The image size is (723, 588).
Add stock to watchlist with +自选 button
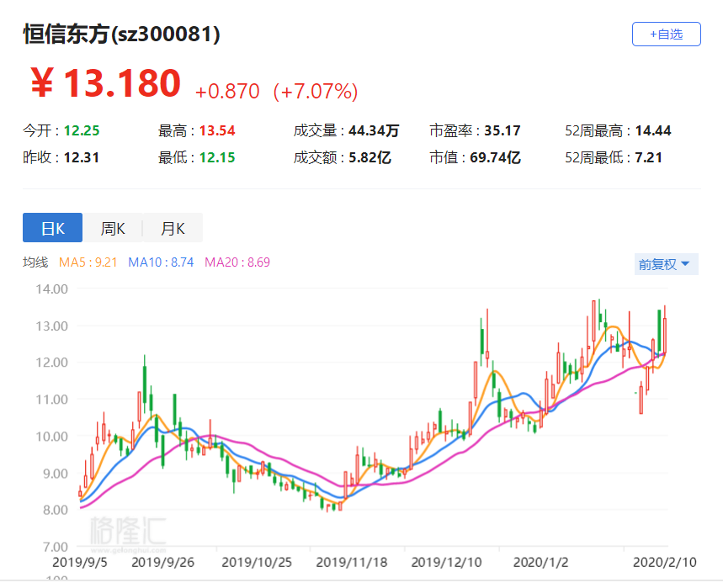(666, 34)
